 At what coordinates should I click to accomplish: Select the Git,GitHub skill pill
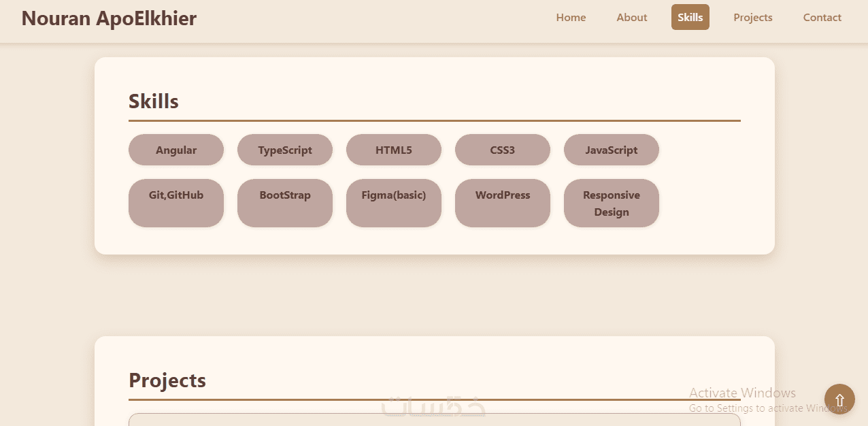pyautogui.click(x=176, y=203)
